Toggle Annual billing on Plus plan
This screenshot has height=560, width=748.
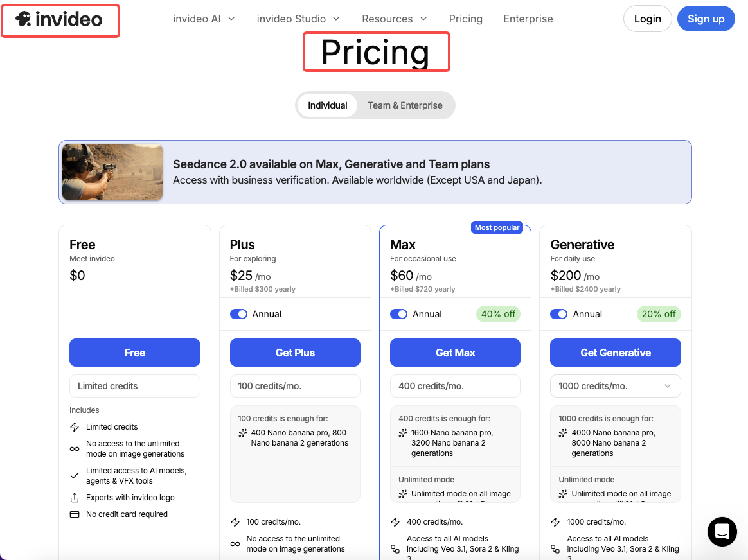238,314
